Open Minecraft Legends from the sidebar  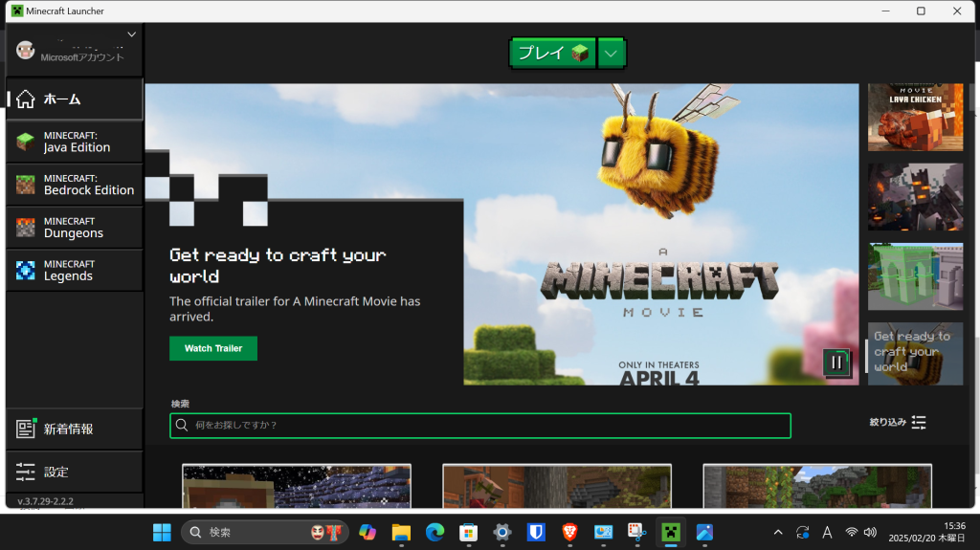[74, 271]
